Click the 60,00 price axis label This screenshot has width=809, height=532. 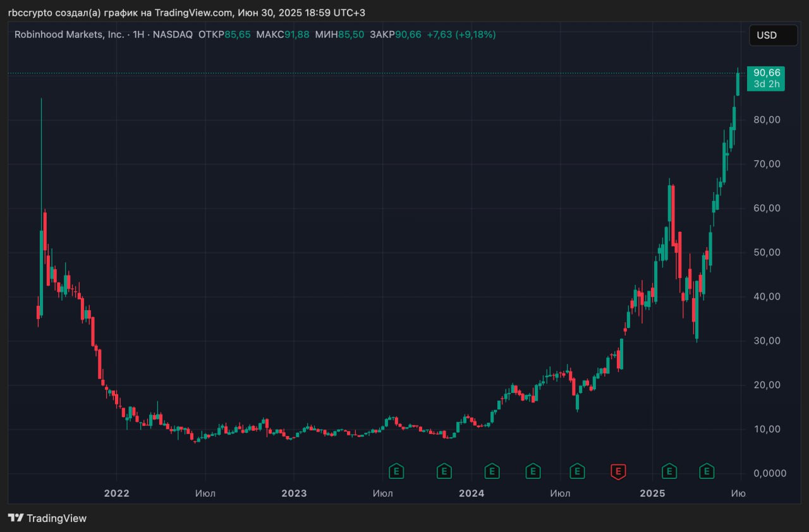coord(767,208)
